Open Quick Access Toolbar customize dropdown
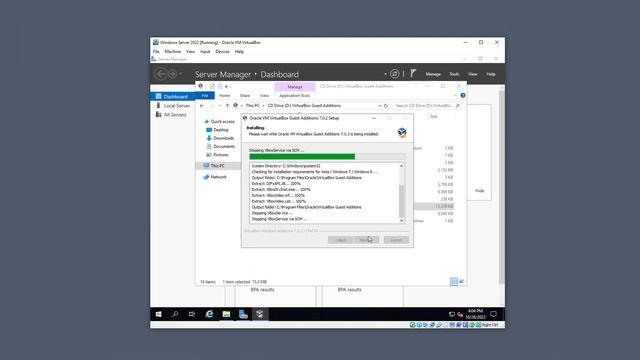Screen dimensions: 640x360 click(227, 87)
